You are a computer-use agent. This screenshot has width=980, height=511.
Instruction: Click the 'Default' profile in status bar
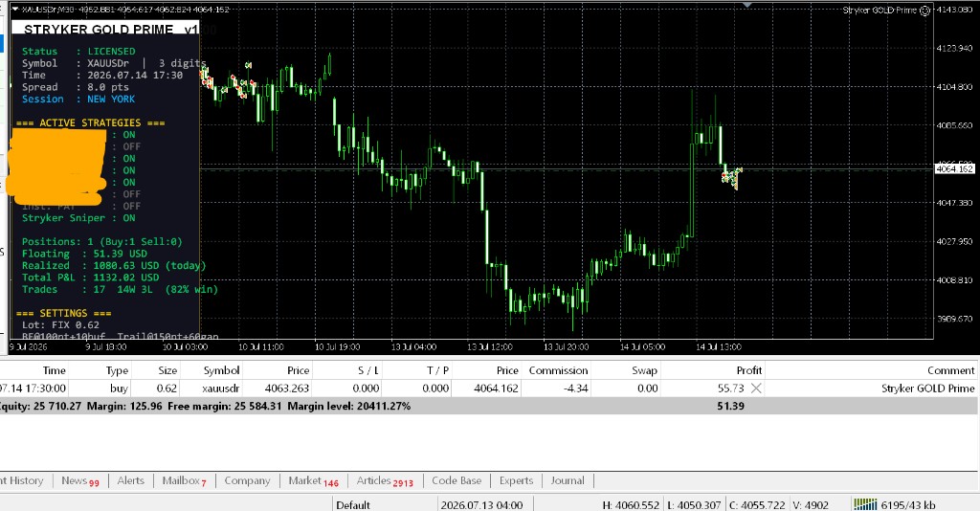coord(353,504)
